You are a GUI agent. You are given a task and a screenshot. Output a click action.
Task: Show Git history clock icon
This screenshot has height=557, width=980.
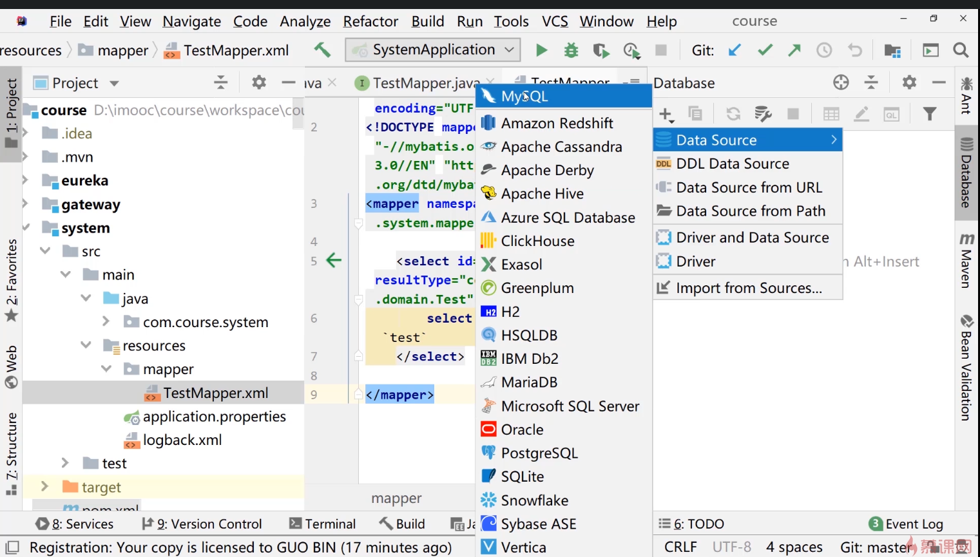(x=824, y=50)
